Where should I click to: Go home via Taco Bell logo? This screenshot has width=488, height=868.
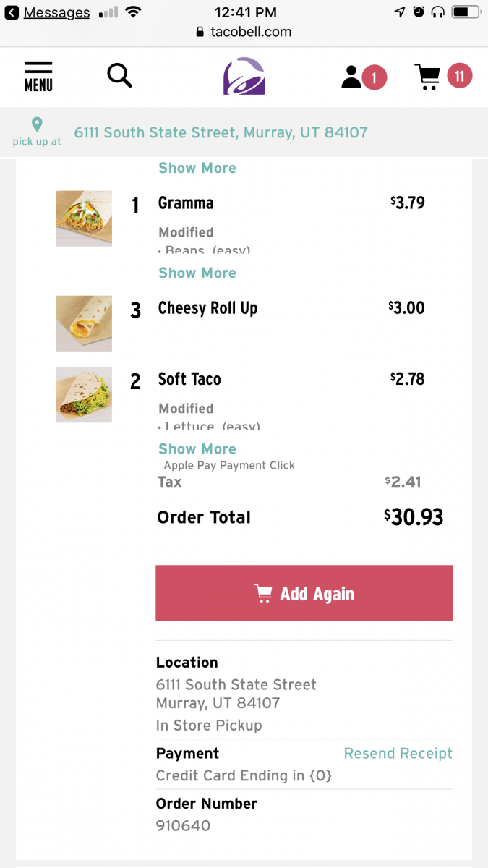244,76
